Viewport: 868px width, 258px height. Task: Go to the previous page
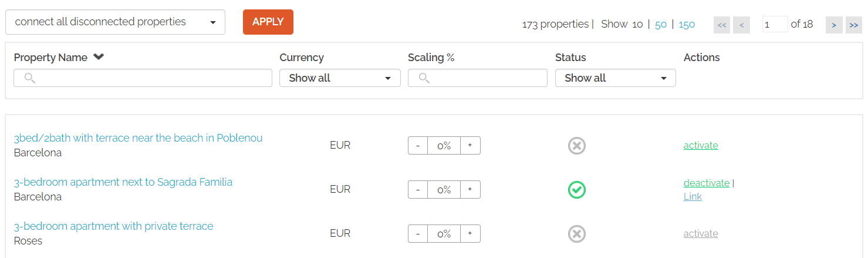click(742, 25)
